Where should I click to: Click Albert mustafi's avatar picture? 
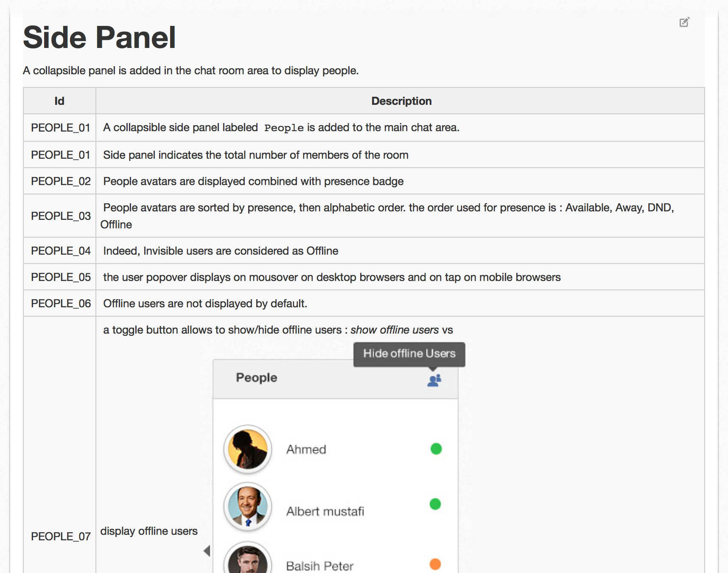[248, 507]
